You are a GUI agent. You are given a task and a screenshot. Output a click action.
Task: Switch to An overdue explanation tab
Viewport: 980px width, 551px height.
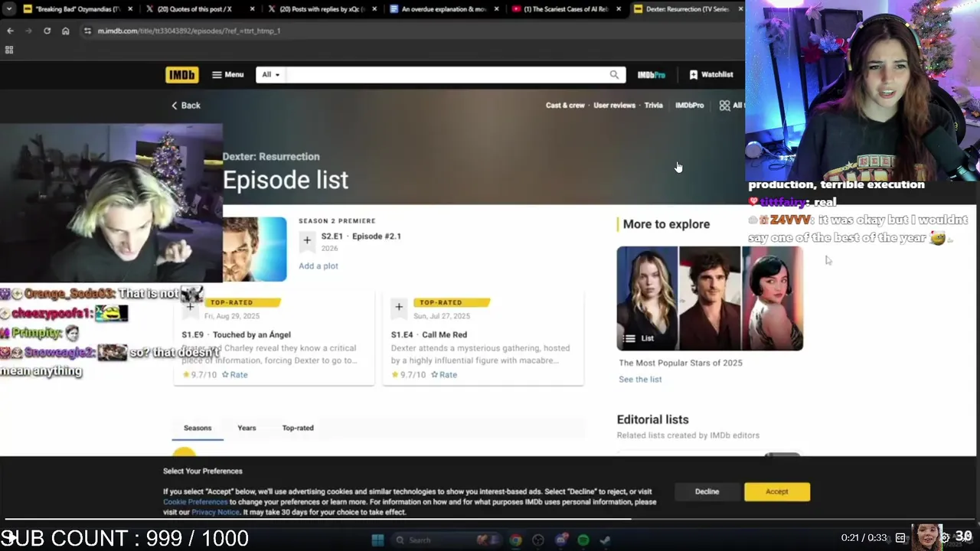[444, 9]
